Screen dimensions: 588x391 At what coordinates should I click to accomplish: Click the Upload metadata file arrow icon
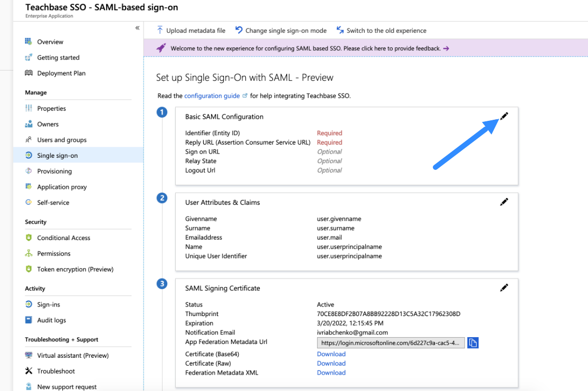click(160, 30)
